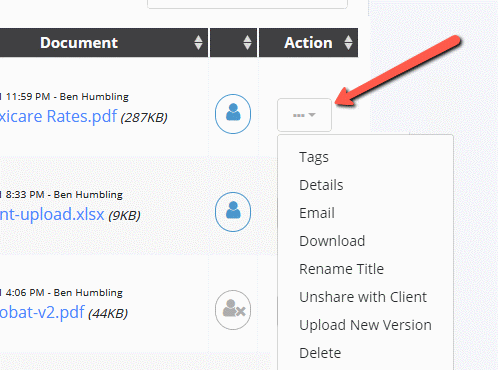Sort by the Document column

pyautogui.click(x=198, y=43)
